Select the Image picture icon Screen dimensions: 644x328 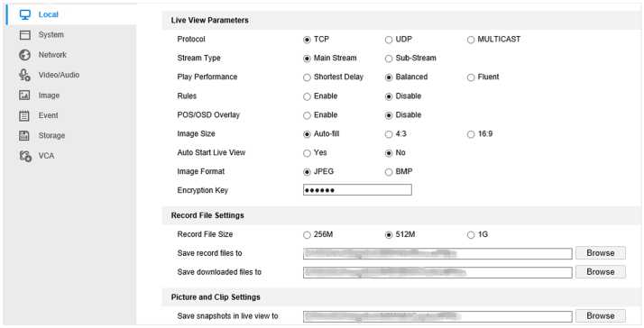pyautogui.click(x=24, y=96)
